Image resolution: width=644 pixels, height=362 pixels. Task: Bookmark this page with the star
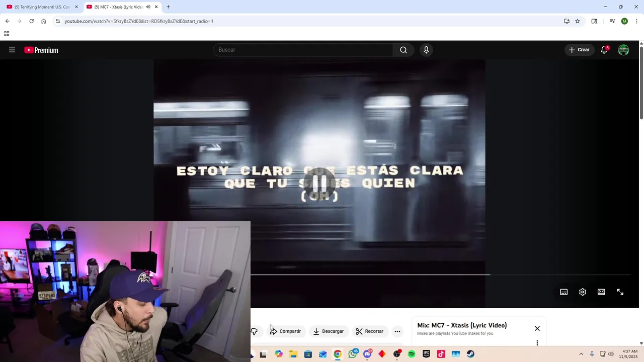click(x=578, y=21)
